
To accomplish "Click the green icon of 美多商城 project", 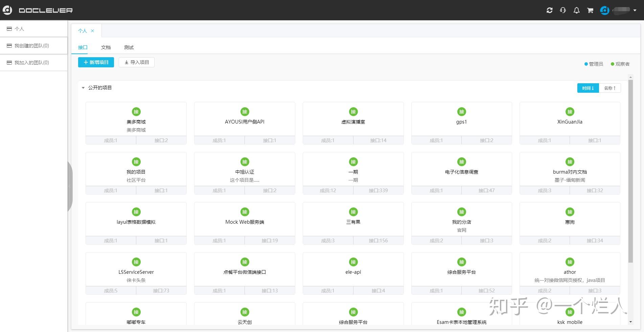I will pos(136,112).
